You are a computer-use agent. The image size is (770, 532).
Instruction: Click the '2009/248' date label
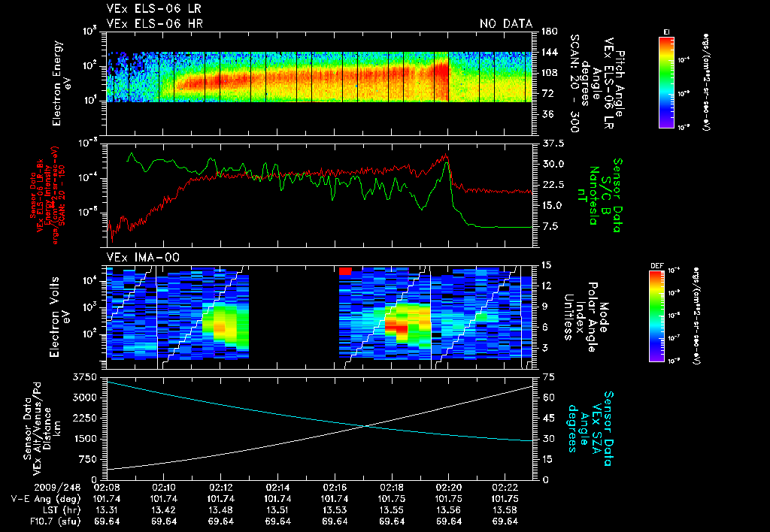(57, 488)
